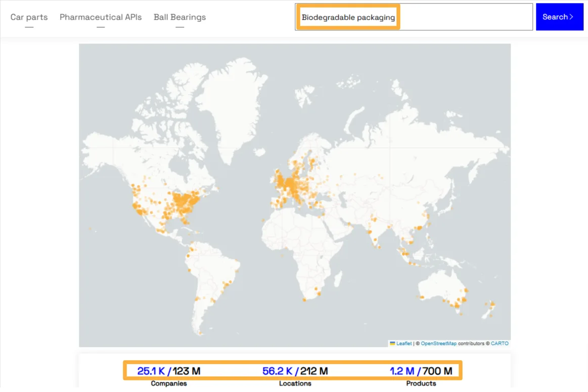Click the 25.1 K companies count

[x=151, y=371]
